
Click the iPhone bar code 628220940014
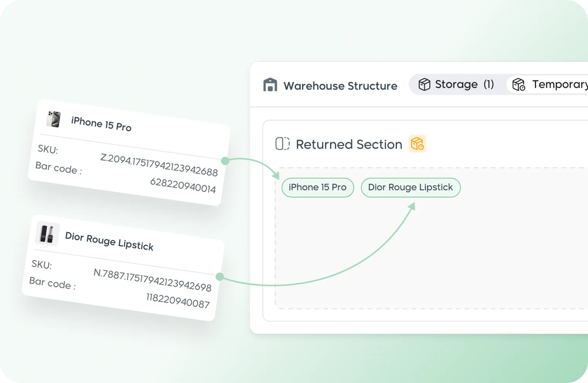[183, 185]
